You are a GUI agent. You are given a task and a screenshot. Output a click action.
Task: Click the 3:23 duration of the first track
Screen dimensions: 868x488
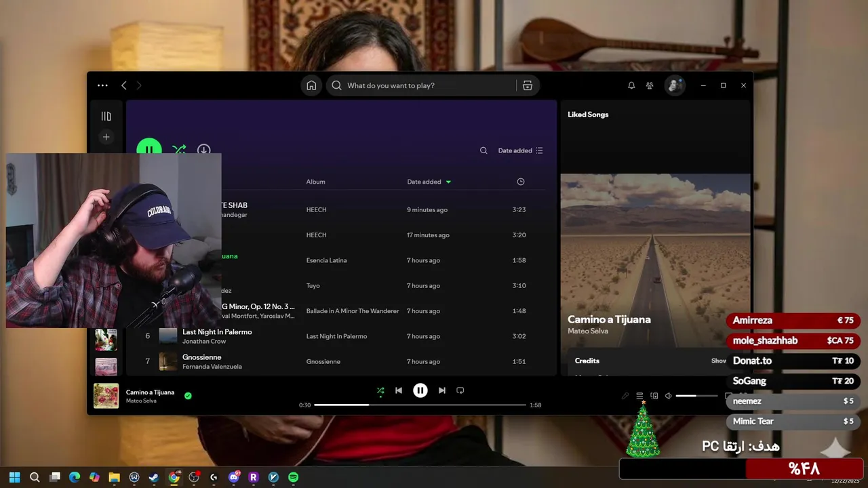[519, 210]
